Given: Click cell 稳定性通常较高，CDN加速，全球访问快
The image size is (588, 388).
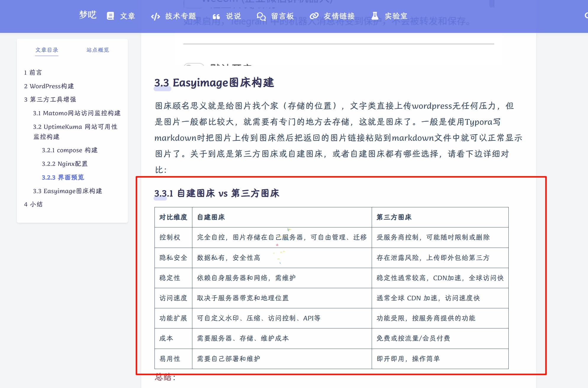Looking at the screenshot, I should (440, 278).
